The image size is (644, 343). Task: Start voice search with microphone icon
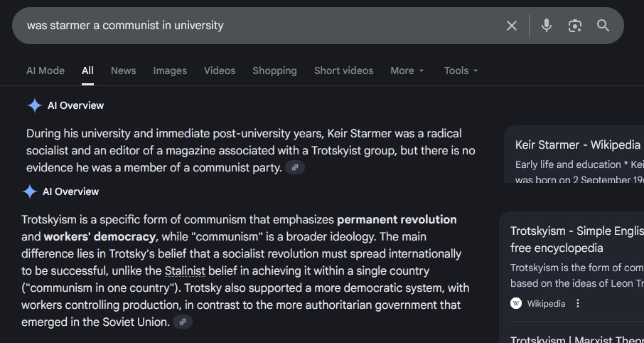pyautogui.click(x=546, y=26)
